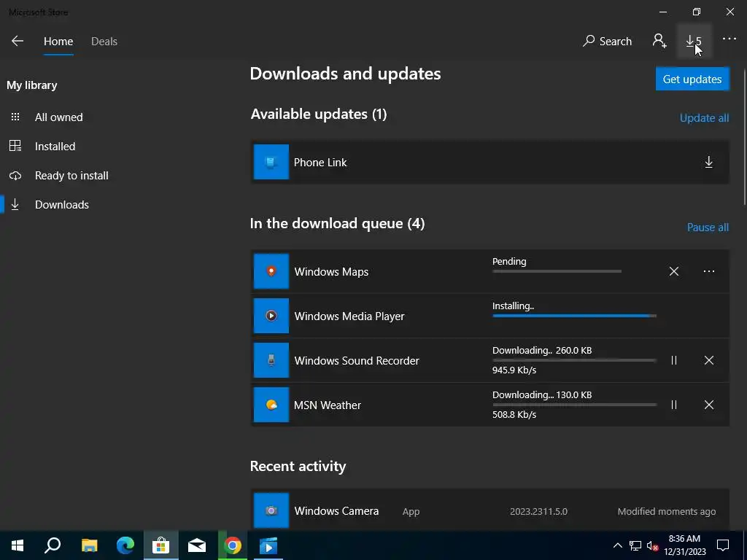Click the MSN Weather tile icon
Screen dimensions: 747x560
coord(271,405)
